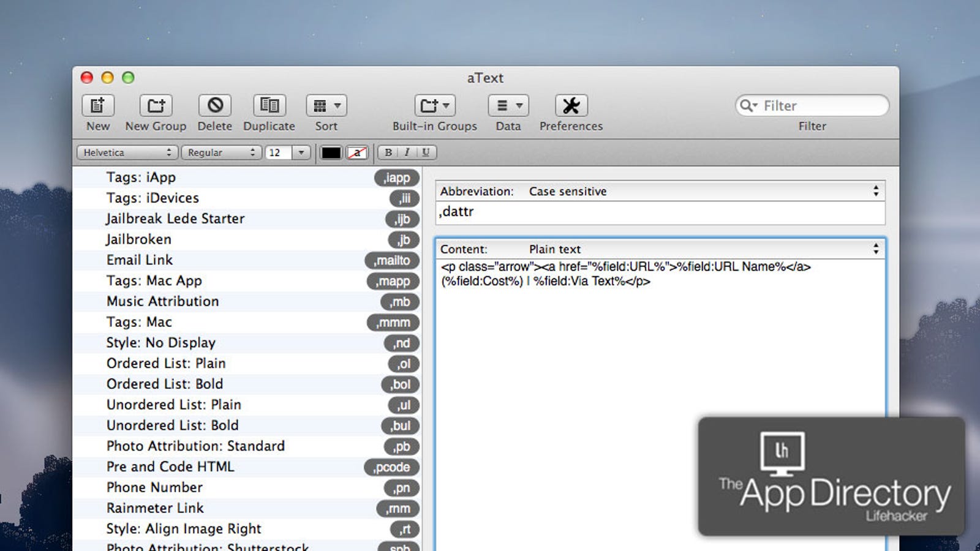The height and width of the screenshot is (551, 980).
Task: Click the Delete toolbar icon
Action: [214, 106]
